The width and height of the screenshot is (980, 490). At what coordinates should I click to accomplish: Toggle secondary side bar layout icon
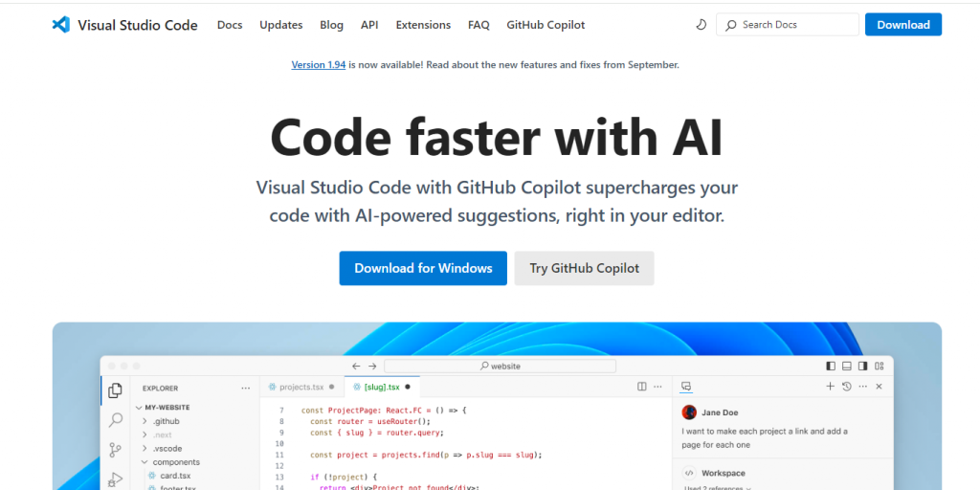coord(862,367)
